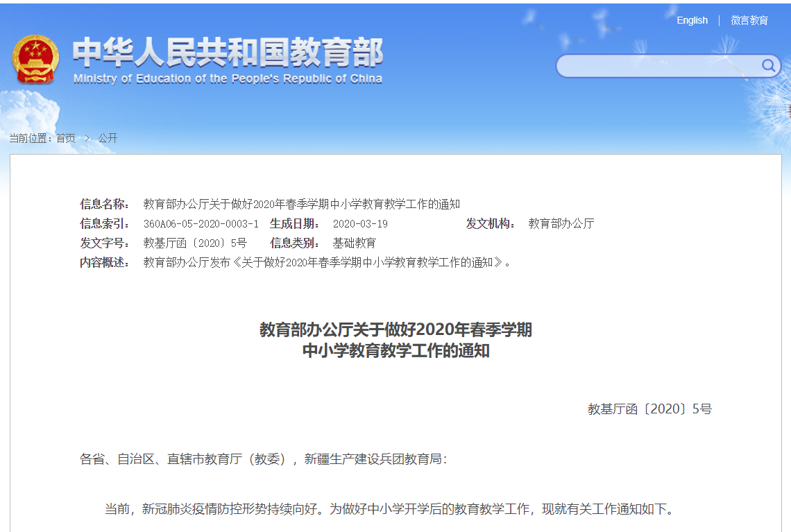Click the English Ministry of Education subtitle

point(228,78)
